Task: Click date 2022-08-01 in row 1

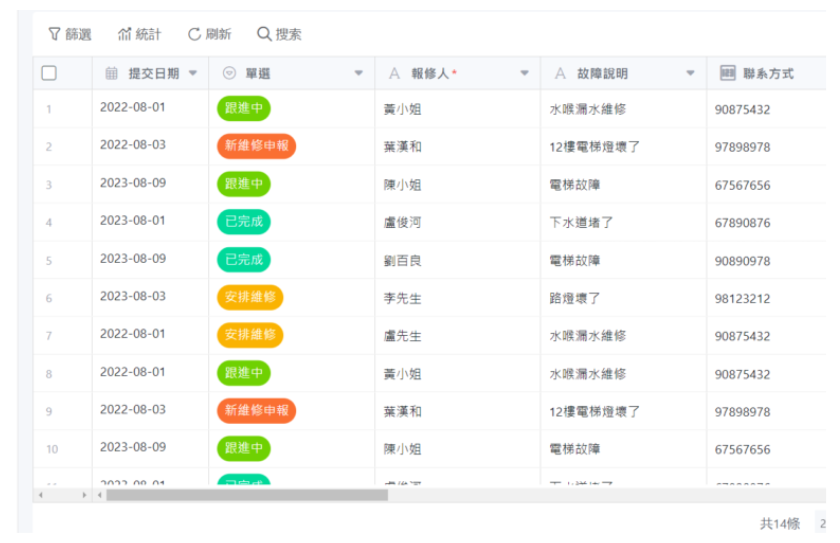Action: click(133, 107)
